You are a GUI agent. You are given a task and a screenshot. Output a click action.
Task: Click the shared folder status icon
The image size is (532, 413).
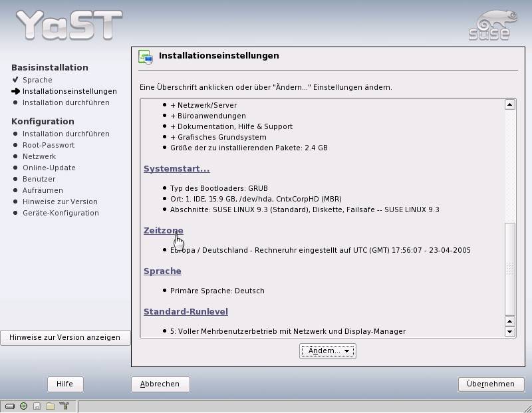click(x=51, y=406)
